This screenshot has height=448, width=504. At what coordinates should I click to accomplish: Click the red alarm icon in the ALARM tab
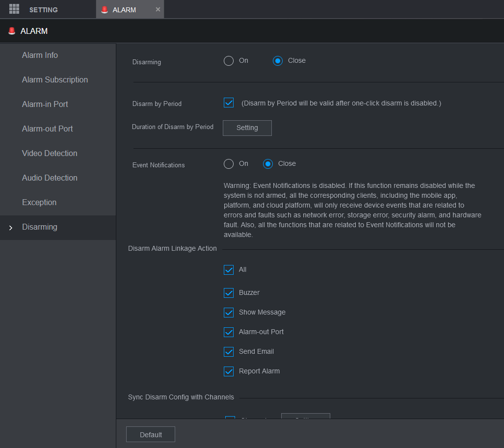pos(105,10)
